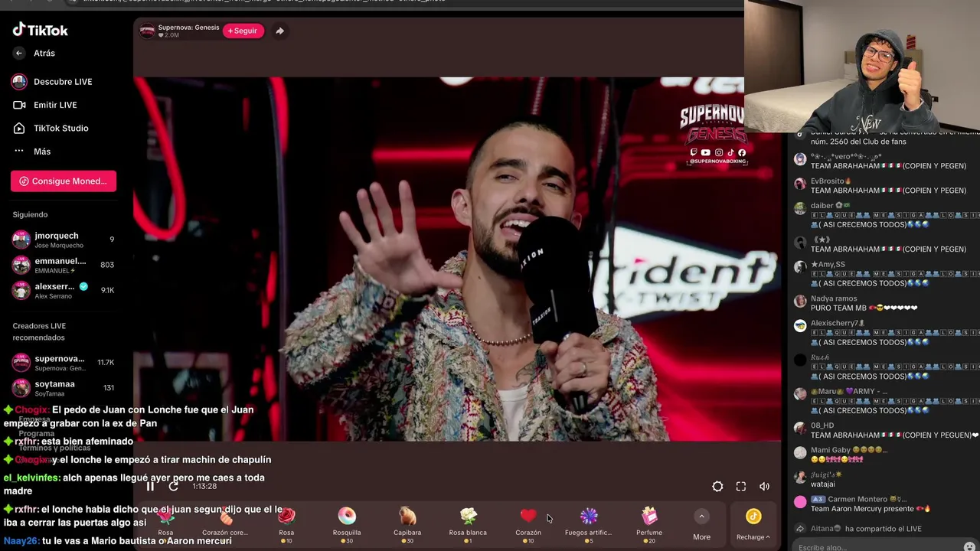The height and width of the screenshot is (551, 980).
Task: Open the TikTok logo home link
Action: click(x=40, y=30)
